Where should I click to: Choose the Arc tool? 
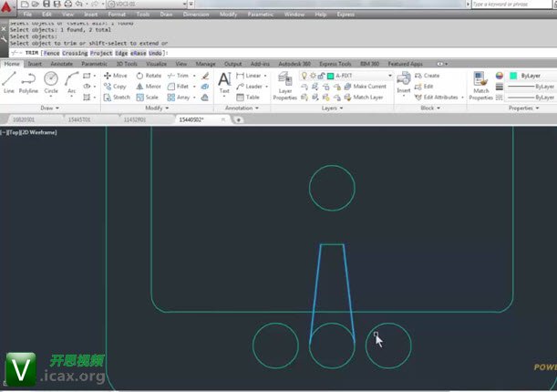tap(72, 82)
